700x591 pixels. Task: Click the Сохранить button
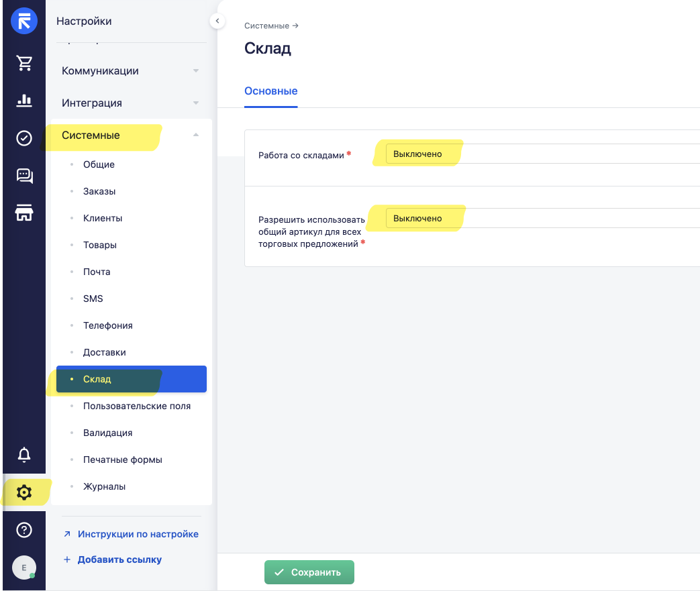[309, 572]
